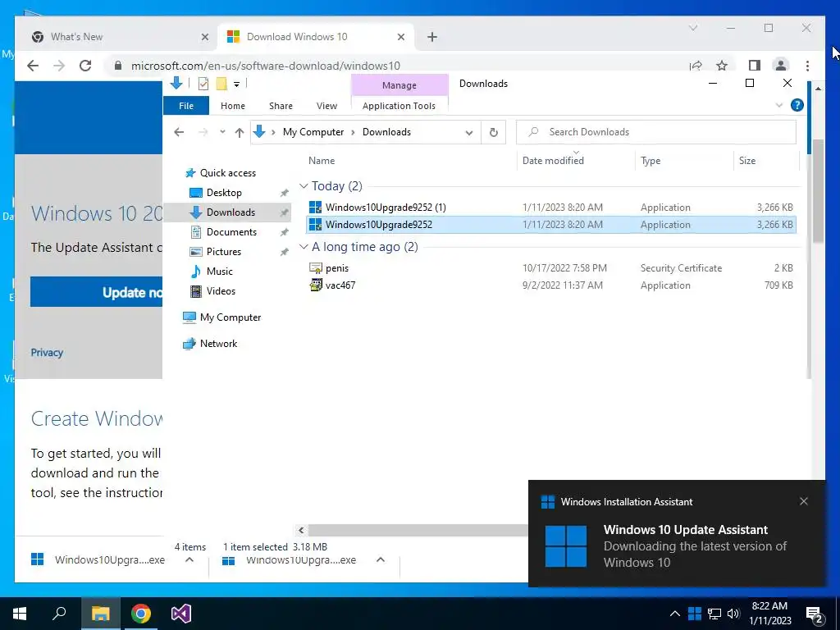Sort by Date modified column
Viewport: 840px width, 630px height.
pyautogui.click(x=576, y=160)
